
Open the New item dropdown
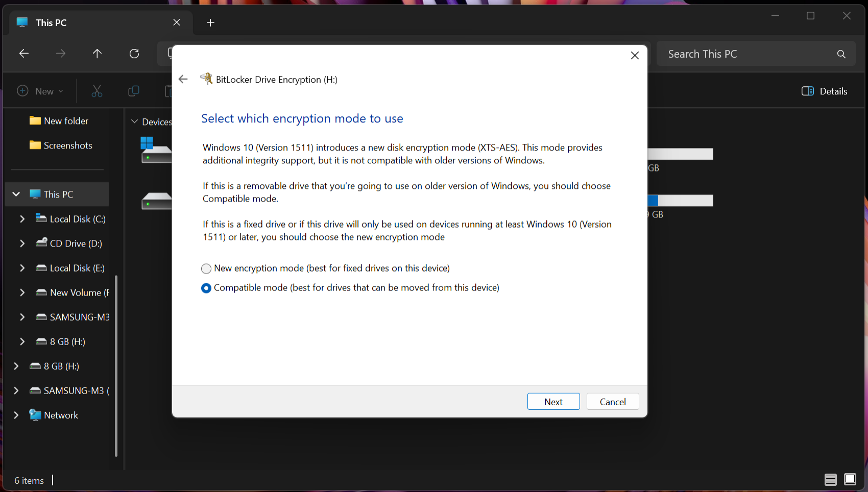tap(41, 91)
